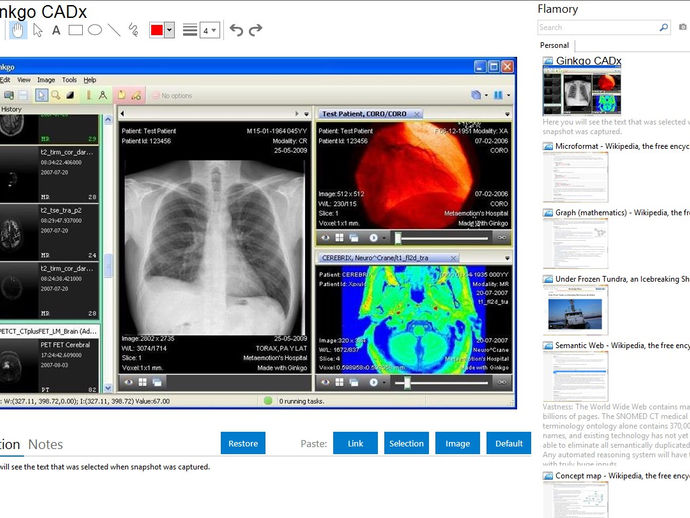
Task: Open the Image menu in Ginkgo
Action: (x=46, y=80)
